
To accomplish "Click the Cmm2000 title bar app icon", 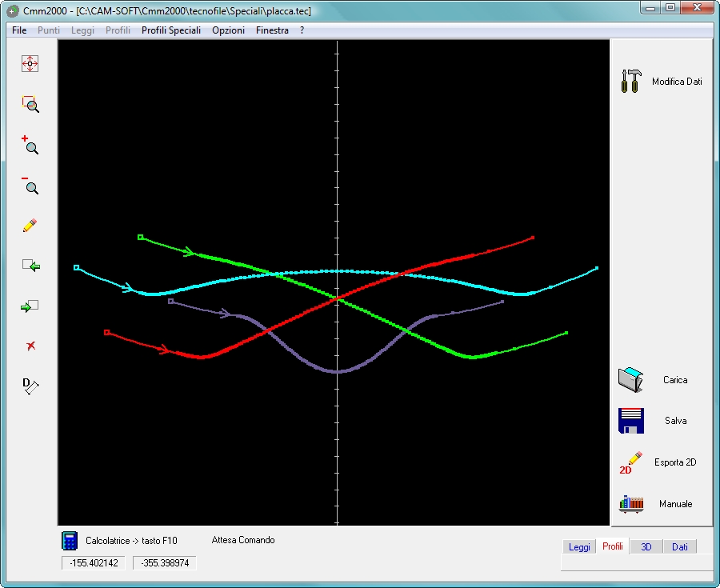I will [13, 10].
